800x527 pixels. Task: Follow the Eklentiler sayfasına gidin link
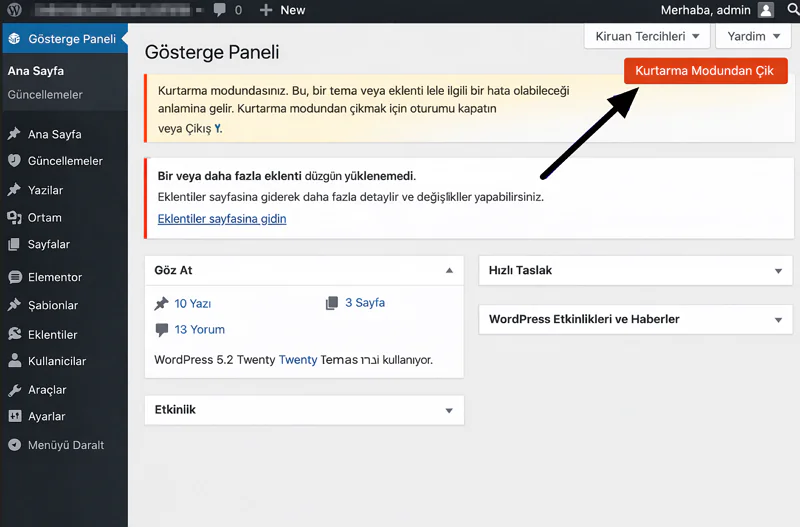(222, 218)
